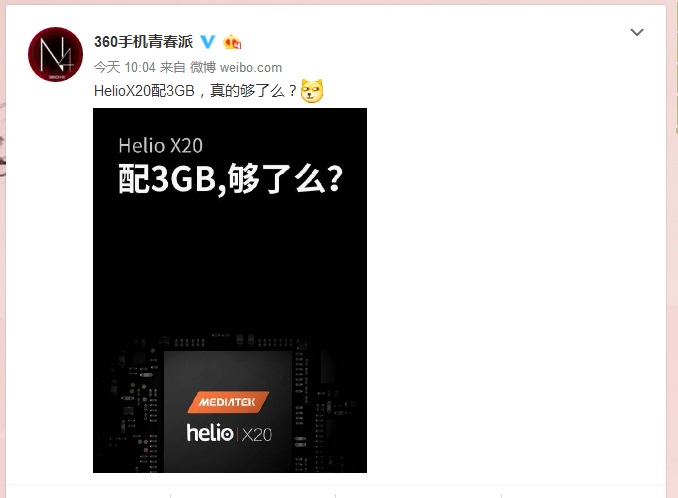
Task: Click the third action section below the post
Action: pos(419,492)
